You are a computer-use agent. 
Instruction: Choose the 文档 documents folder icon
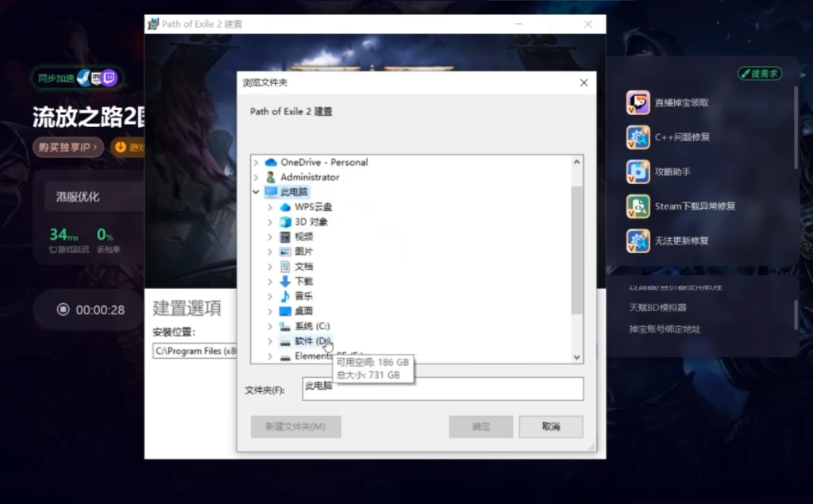tap(285, 267)
